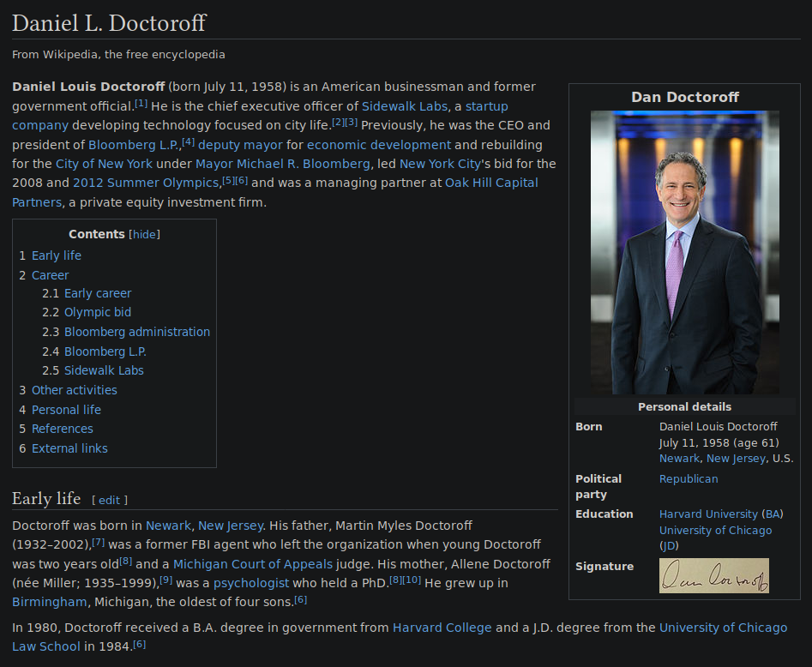Jump to External links section
812x667 pixels.
(69, 448)
